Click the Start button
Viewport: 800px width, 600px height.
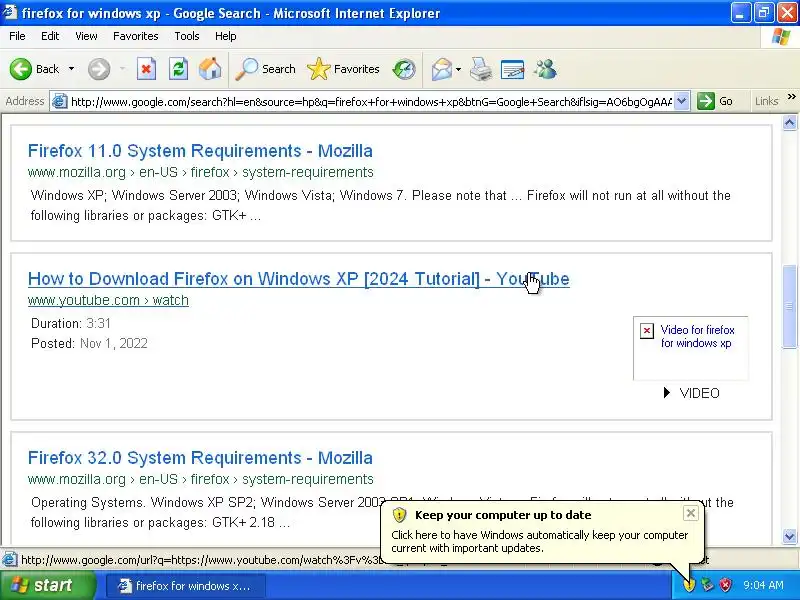pos(48,585)
